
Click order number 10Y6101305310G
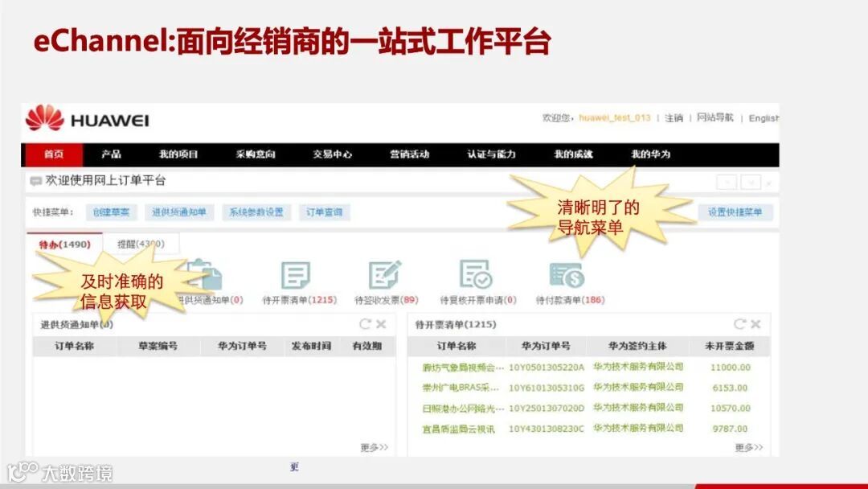pyautogui.click(x=547, y=388)
